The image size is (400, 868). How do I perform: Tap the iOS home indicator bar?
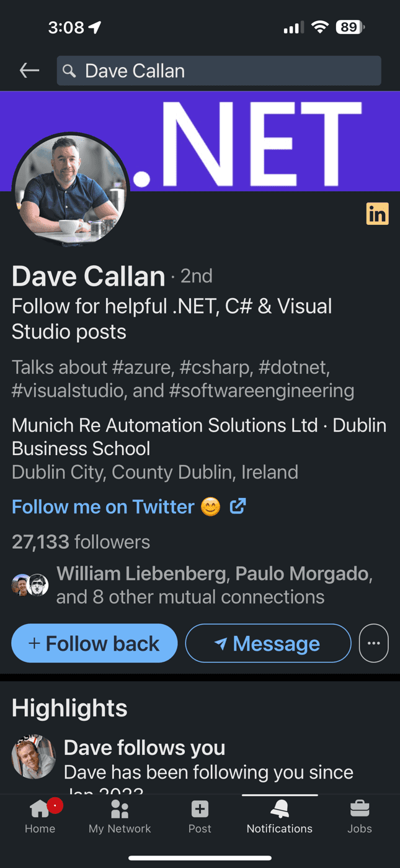click(x=200, y=858)
